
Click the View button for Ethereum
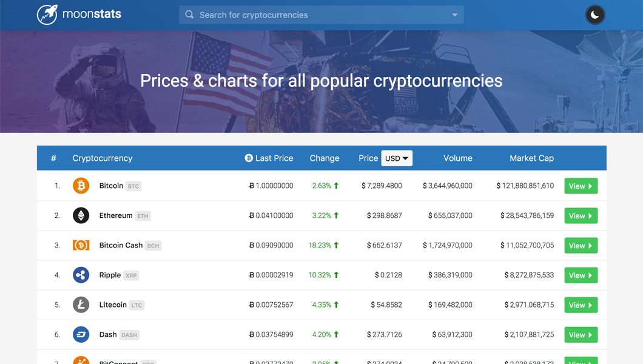point(581,215)
